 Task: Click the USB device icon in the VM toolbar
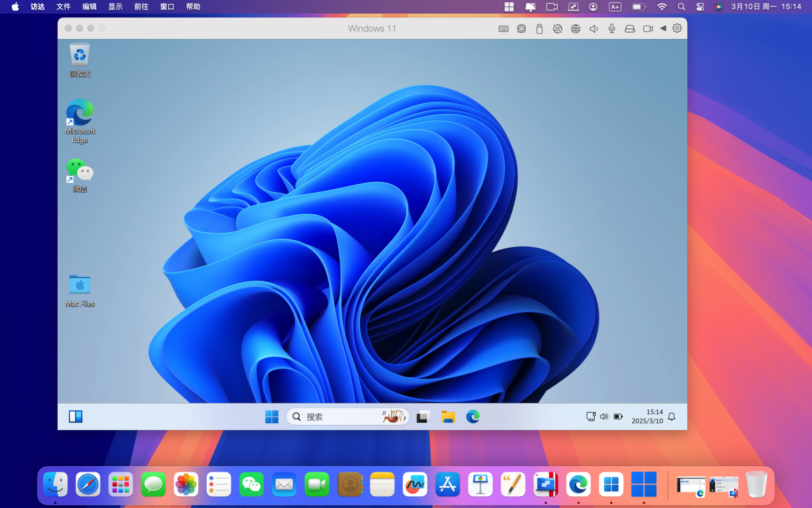click(x=539, y=29)
